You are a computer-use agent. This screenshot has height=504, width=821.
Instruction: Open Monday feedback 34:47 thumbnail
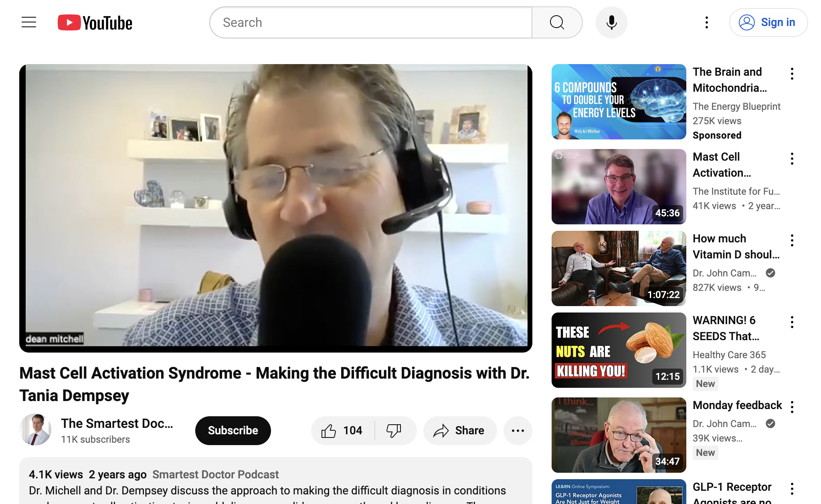tap(619, 435)
